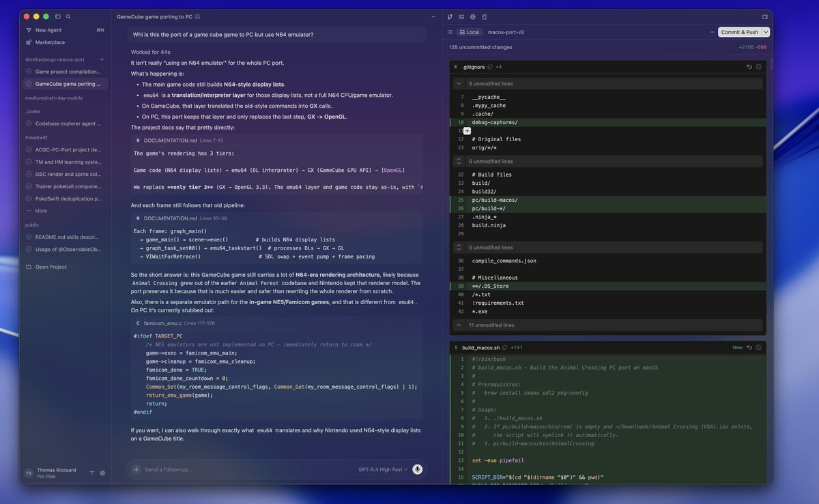The width and height of the screenshot is (819, 504).
Task: Click the +2105 additions count
Action: (745, 47)
